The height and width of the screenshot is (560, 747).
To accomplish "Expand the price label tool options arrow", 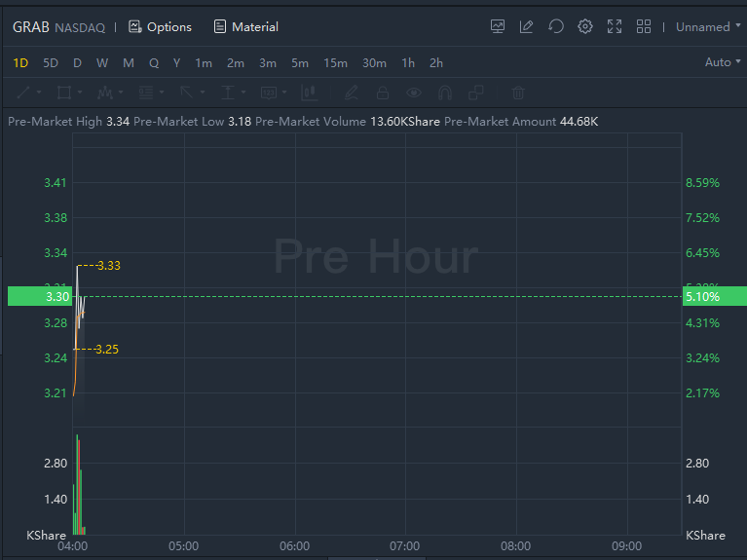I will [x=284, y=92].
